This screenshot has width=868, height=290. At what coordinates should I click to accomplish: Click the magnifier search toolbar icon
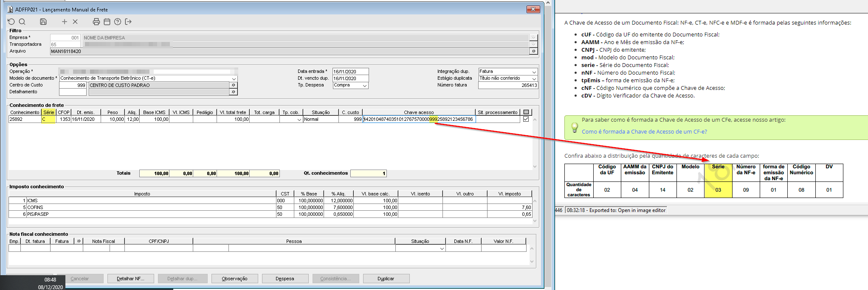(22, 22)
